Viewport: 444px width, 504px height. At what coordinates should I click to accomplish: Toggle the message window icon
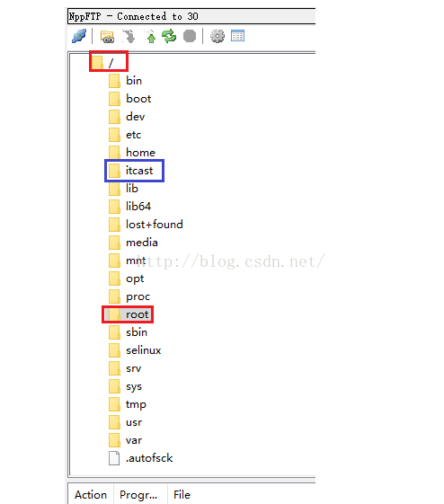pyautogui.click(x=238, y=36)
